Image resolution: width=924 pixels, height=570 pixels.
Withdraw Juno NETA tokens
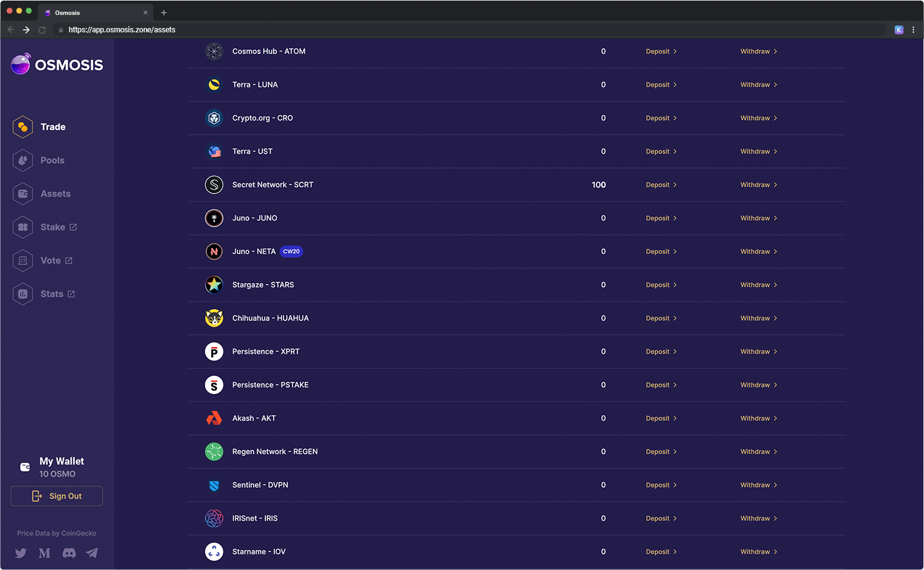pyautogui.click(x=759, y=251)
